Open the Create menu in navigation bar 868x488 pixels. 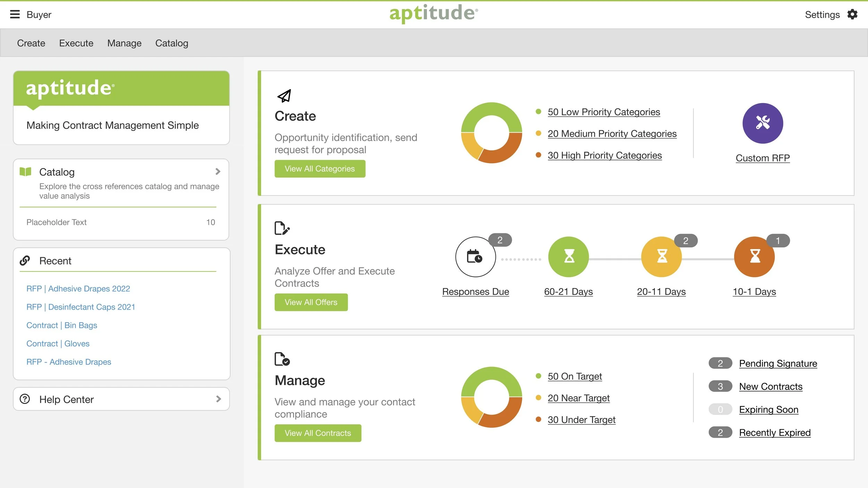[x=31, y=43]
